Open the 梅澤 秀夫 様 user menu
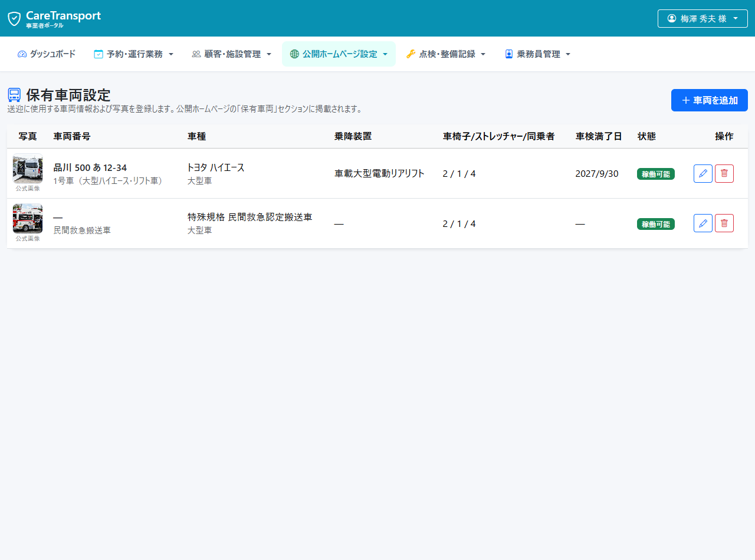Viewport: 755px width, 560px height. click(x=703, y=18)
